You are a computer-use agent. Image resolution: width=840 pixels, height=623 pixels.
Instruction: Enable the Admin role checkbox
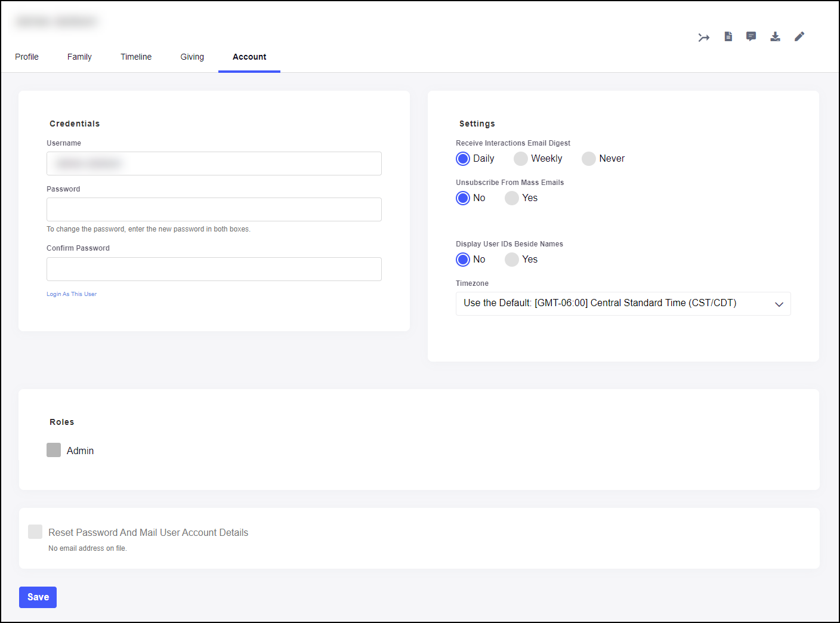[54, 451]
